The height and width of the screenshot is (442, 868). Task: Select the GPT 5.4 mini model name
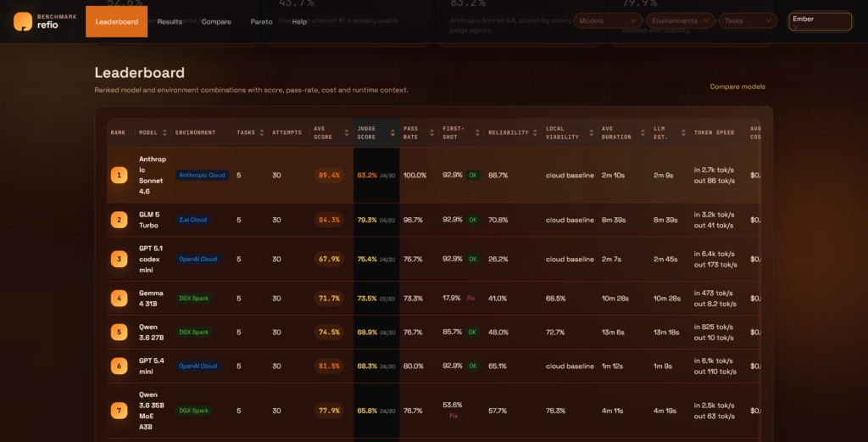[151, 366]
